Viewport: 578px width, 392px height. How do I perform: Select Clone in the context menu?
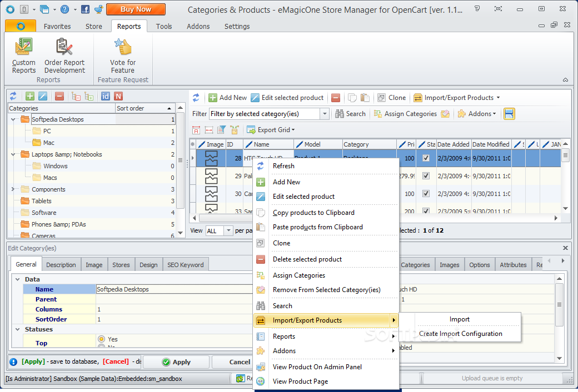tap(327, 243)
